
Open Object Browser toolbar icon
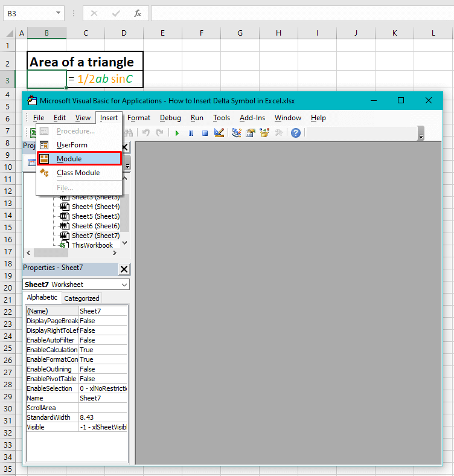[x=264, y=133]
